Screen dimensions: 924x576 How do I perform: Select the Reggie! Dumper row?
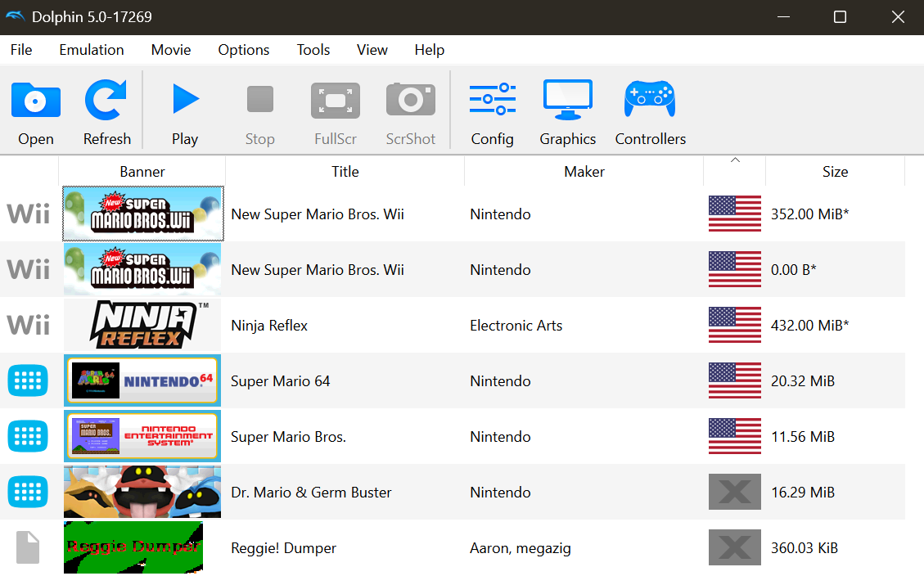point(283,547)
